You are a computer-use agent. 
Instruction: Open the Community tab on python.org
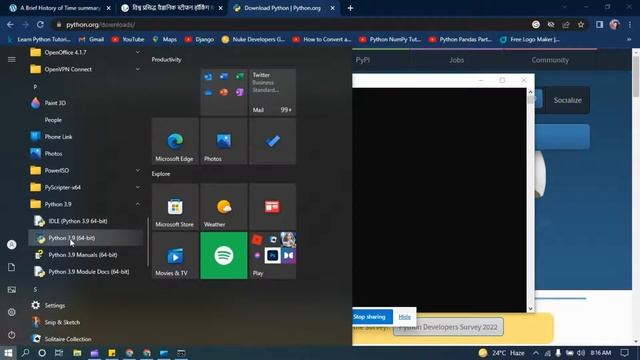click(550, 60)
